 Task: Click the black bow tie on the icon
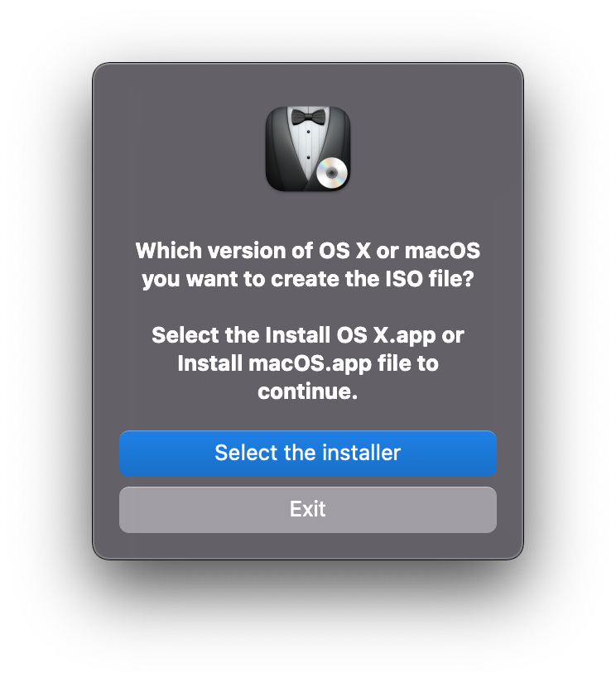tap(308, 117)
